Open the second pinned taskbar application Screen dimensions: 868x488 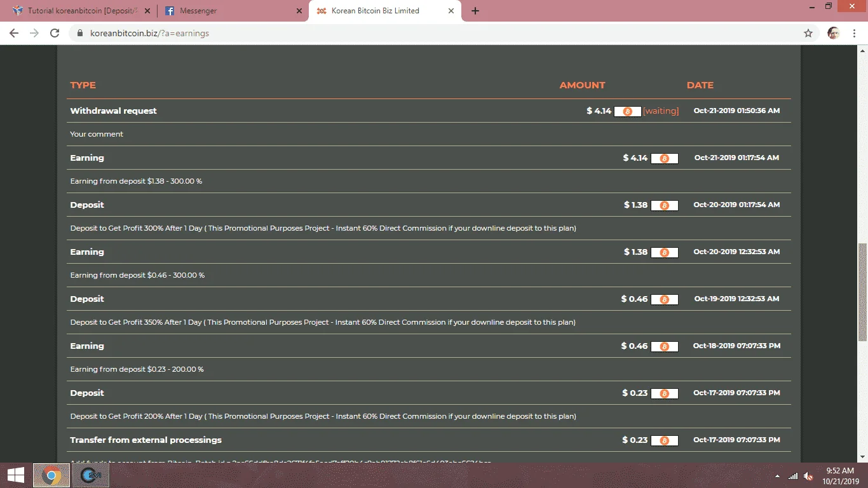coord(91,475)
